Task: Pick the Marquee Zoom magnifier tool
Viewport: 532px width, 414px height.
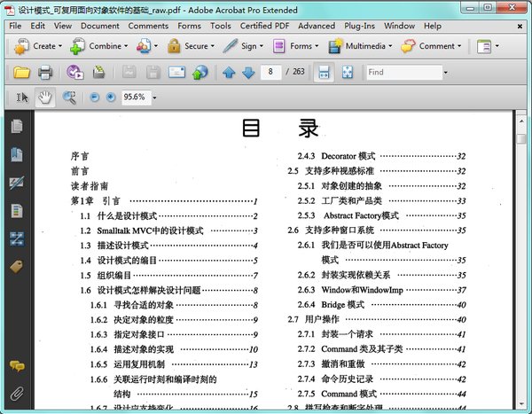Action: (x=67, y=97)
